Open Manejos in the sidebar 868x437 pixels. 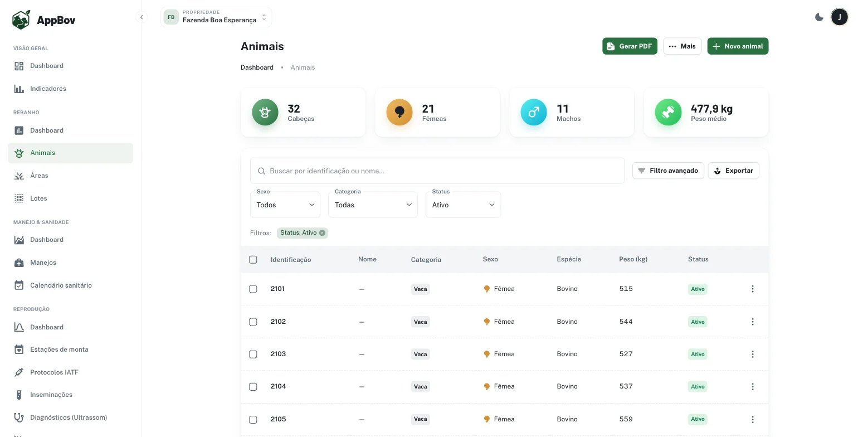70,263
